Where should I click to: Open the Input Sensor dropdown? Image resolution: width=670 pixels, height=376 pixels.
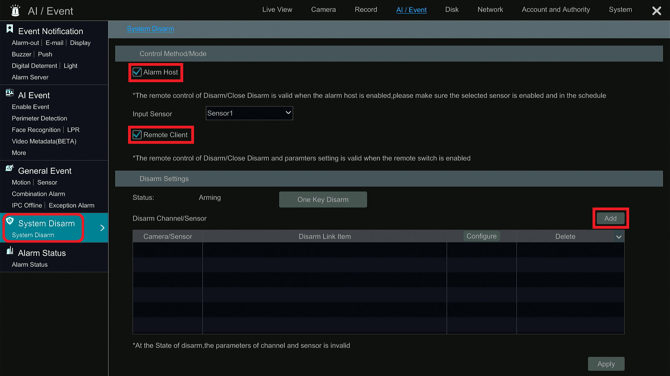tap(249, 113)
